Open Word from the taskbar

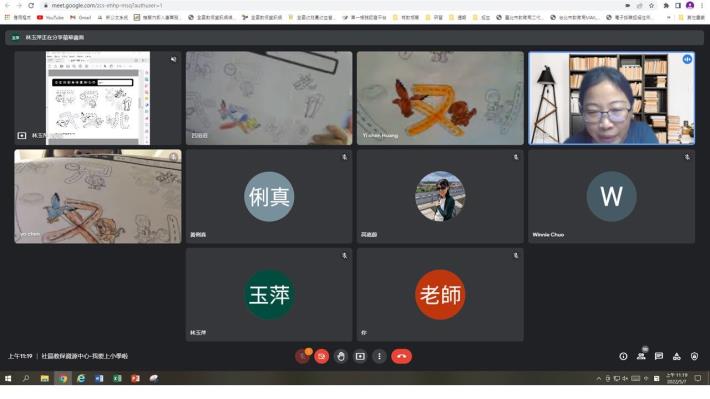pos(99,378)
